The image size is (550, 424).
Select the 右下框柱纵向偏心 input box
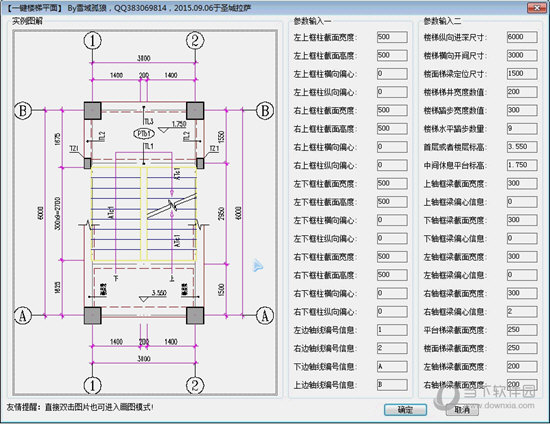[392, 311]
